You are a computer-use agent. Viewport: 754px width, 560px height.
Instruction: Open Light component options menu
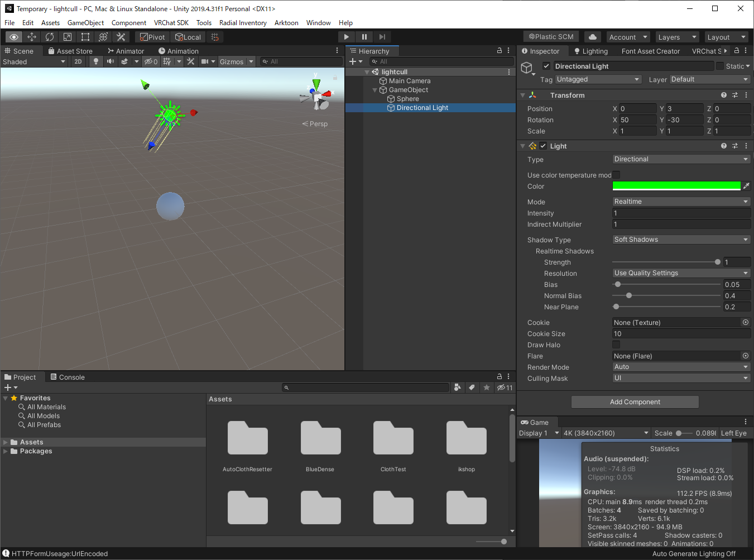pos(746,146)
